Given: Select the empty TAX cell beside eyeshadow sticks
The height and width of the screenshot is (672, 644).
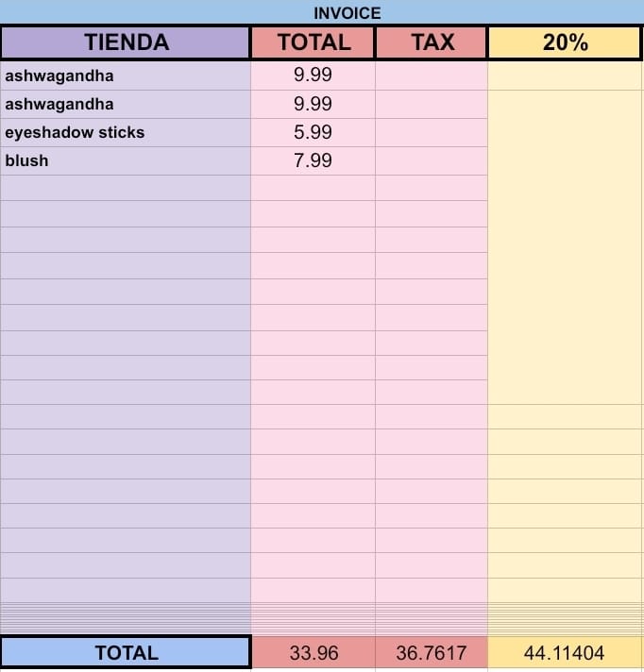Looking at the screenshot, I should [432, 132].
